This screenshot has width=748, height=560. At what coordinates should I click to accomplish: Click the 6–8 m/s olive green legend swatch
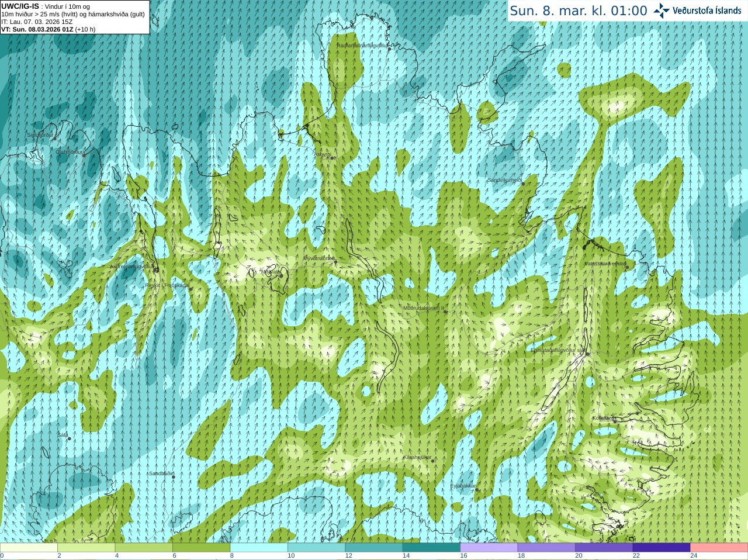pos(201,547)
